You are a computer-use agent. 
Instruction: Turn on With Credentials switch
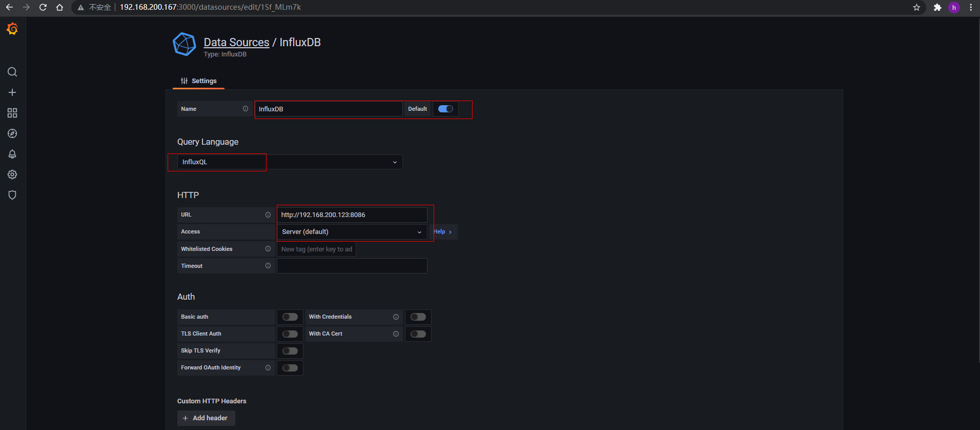pos(418,317)
